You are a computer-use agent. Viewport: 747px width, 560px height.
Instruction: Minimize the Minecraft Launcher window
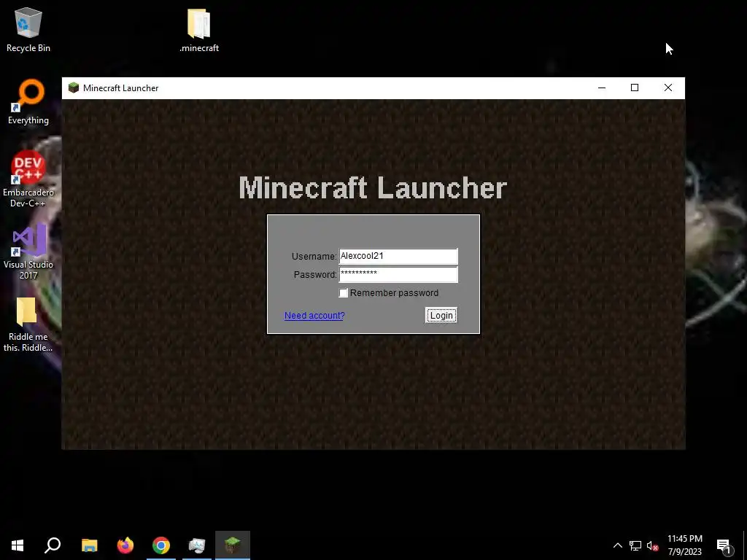coord(602,87)
